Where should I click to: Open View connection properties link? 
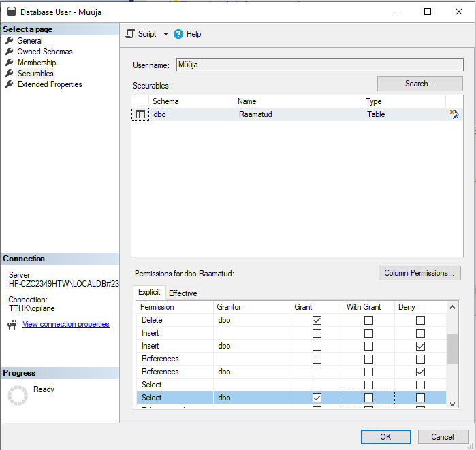(x=66, y=324)
